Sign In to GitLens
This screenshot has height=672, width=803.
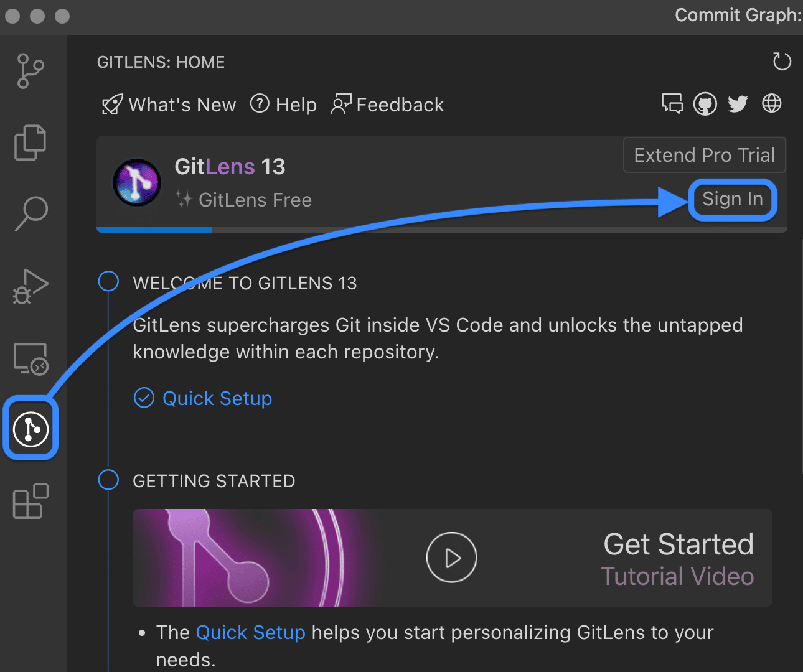tap(733, 199)
